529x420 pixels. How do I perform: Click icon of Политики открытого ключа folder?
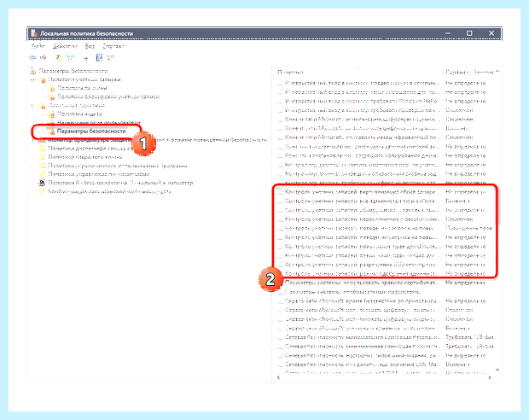pos(42,157)
